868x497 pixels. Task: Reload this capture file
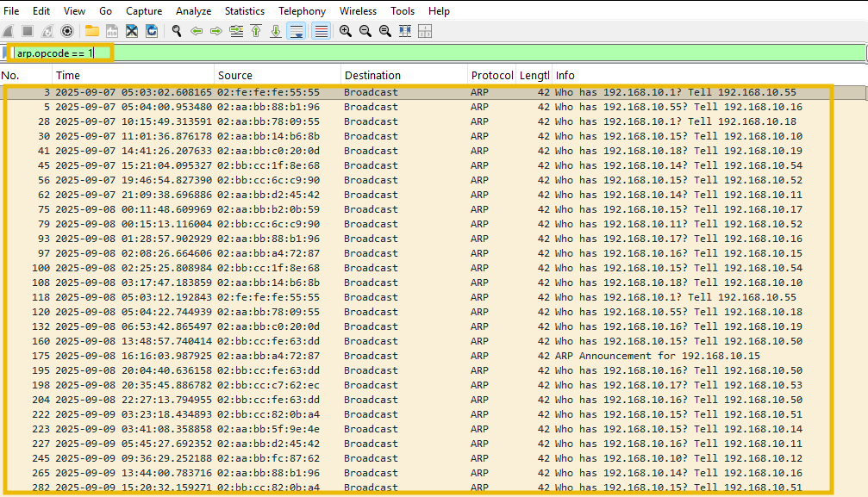[153, 31]
